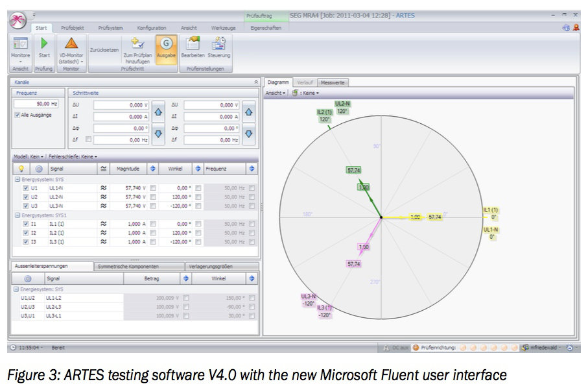Step up left Schrittweite values arrow
Screen dimensions: 588x388
[x=158, y=112]
